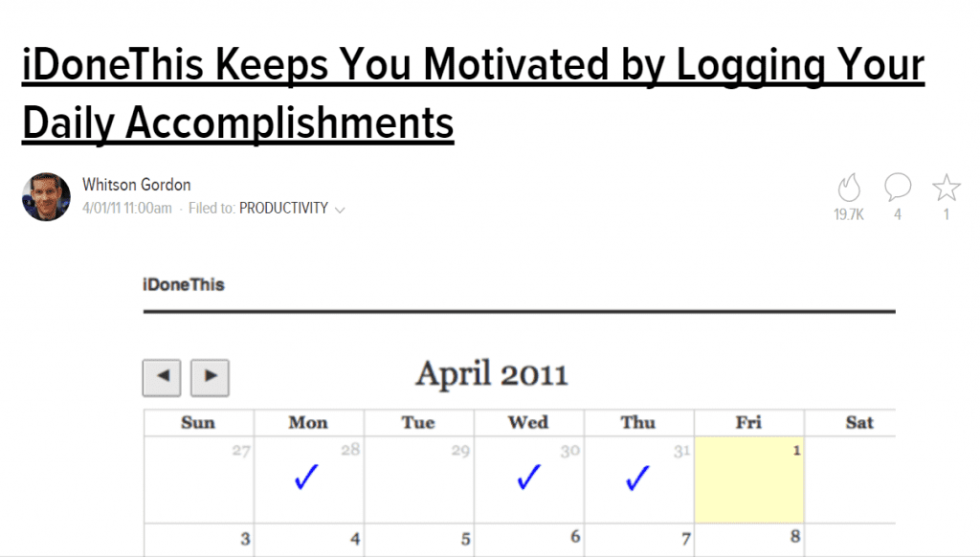
Task: Click the Whitson Gordon author name
Action: point(136,184)
